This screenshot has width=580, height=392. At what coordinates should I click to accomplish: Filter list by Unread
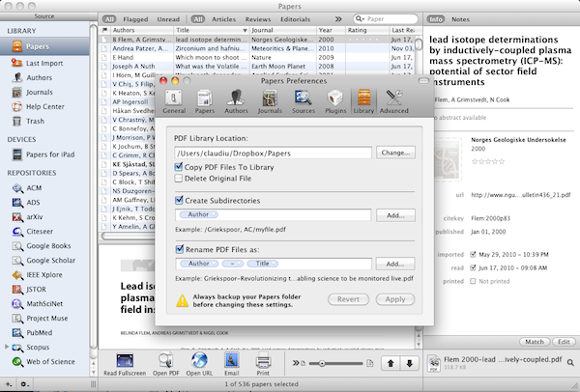(168, 19)
